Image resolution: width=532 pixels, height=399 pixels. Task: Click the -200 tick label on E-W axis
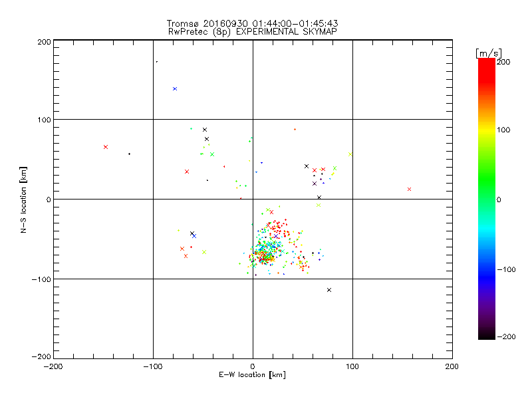(x=53, y=366)
